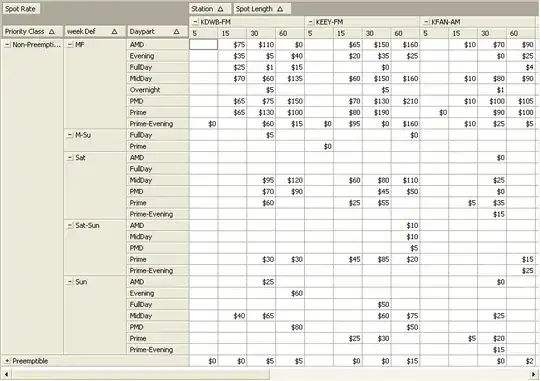The height and width of the screenshot is (381, 540).
Task: Click the horizontal scrollbar right arrow
Action: [534, 374]
